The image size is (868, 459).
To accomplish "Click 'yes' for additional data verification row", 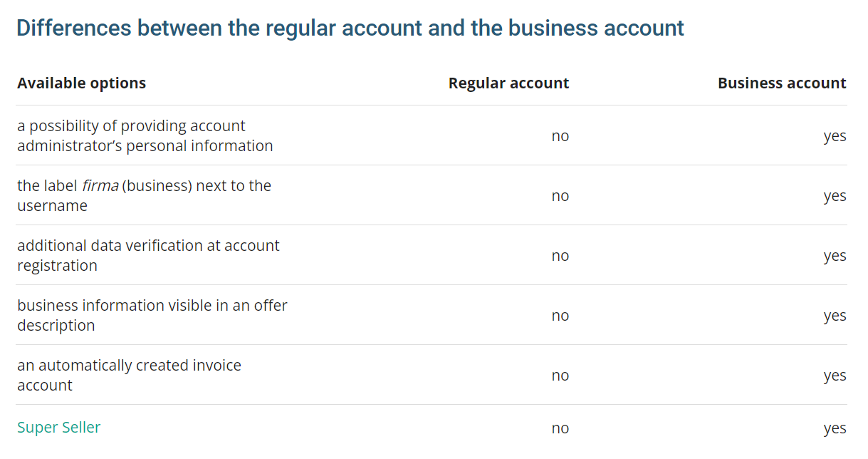I will [x=835, y=256].
